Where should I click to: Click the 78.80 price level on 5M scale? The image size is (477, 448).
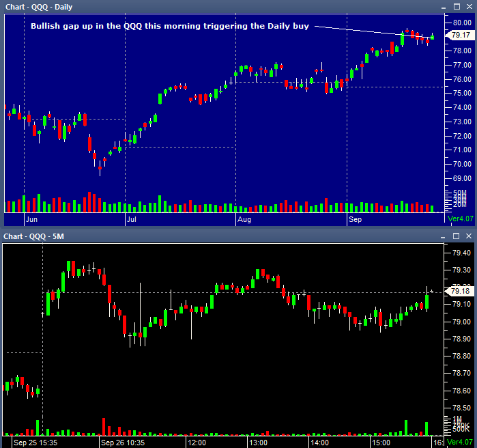(461, 356)
